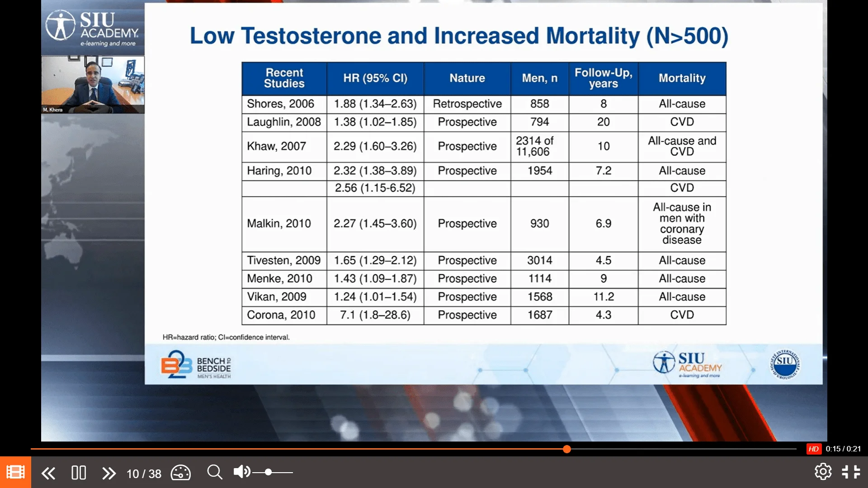Viewport: 868px width, 488px height.
Task: Open the playback speed gauge control
Action: click(x=181, y=473)
